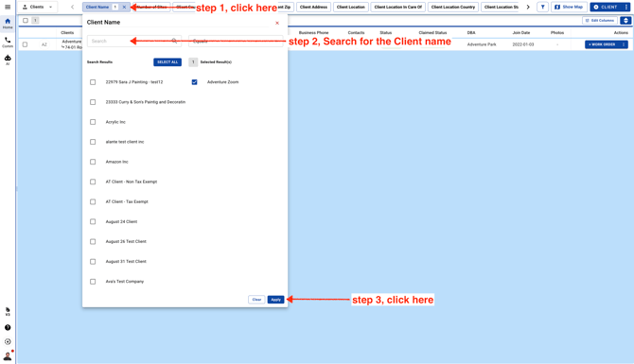The height and width of the screenshot is (364, 634).
Task: Click the search magnifier icon in popup
Action: coord(174,41)
